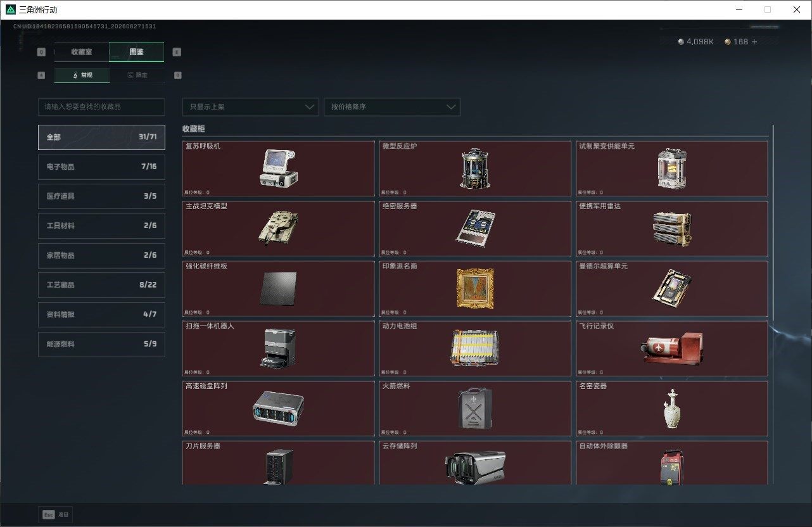This screenshot has width=812, height=527.
Task: Select the 微型反应炉 reactor item icon
Action: 474,169
